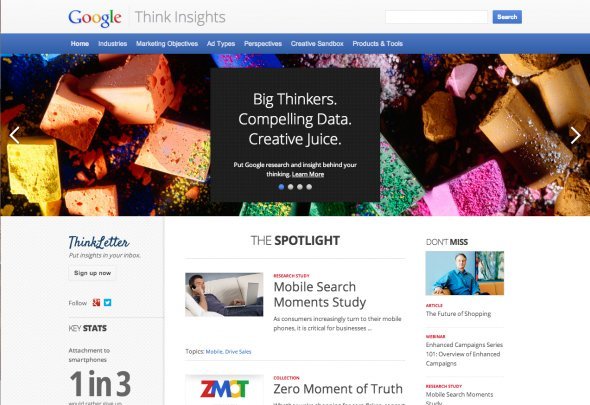Click the search text field
This screenshot has height=405, width=590.
click(x=436, y=17)
